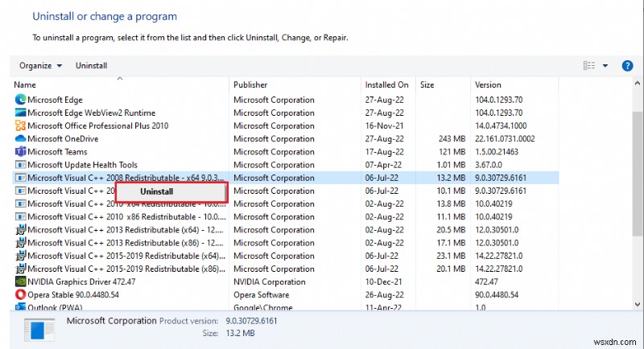Click the 16-Nov-21 install date
The image size is (644, 349).
coord(384,125)
